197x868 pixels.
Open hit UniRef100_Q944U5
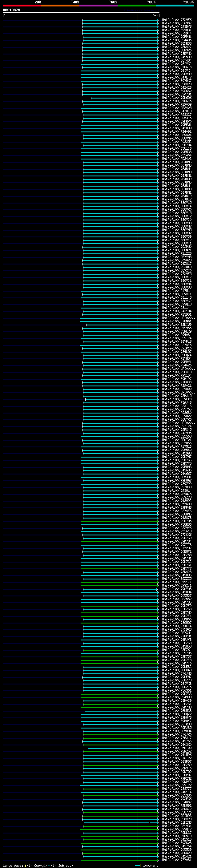(x=176, y=40)
